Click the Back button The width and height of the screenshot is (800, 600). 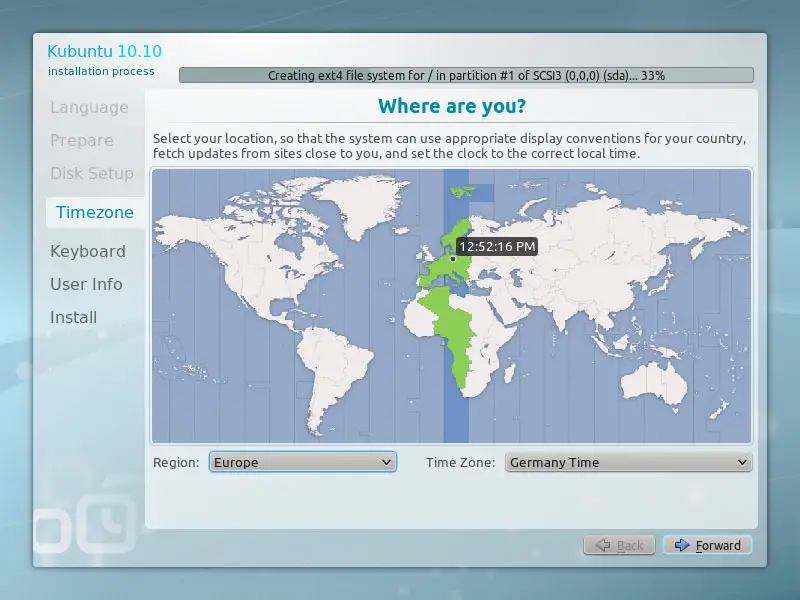pos(619,545)
